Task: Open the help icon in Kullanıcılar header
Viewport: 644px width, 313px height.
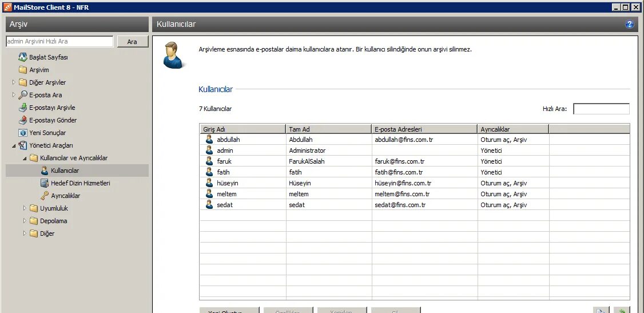Action: tap(629, 24)
